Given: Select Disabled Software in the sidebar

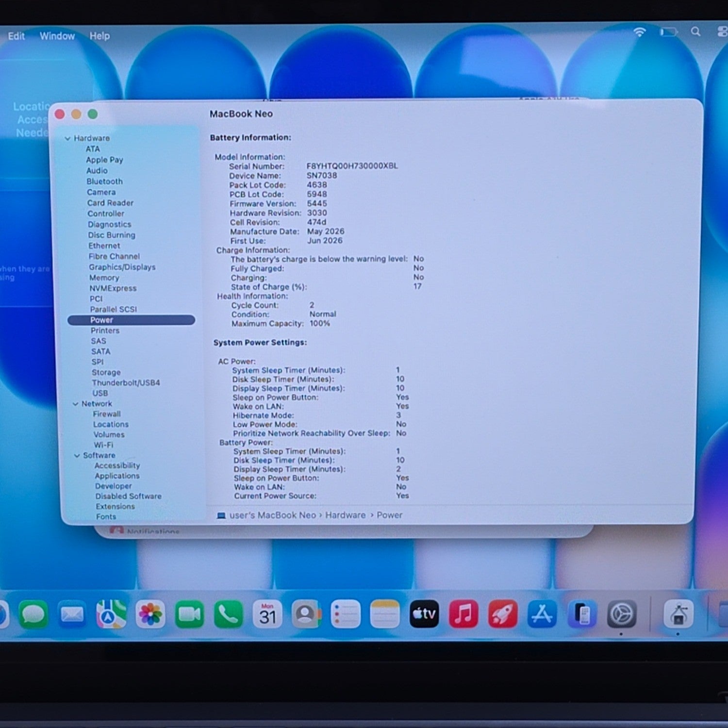Looking at the screenshot, I should 128,496.
